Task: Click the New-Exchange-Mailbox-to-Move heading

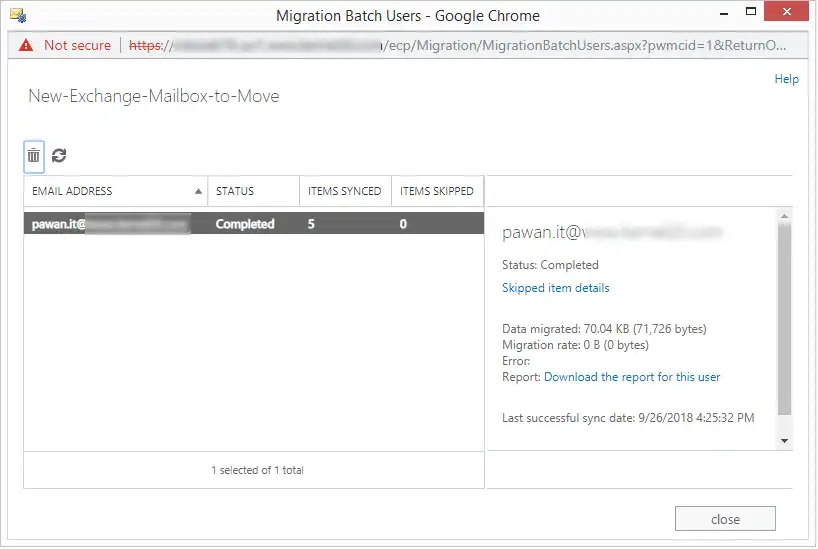Action: 154,96
